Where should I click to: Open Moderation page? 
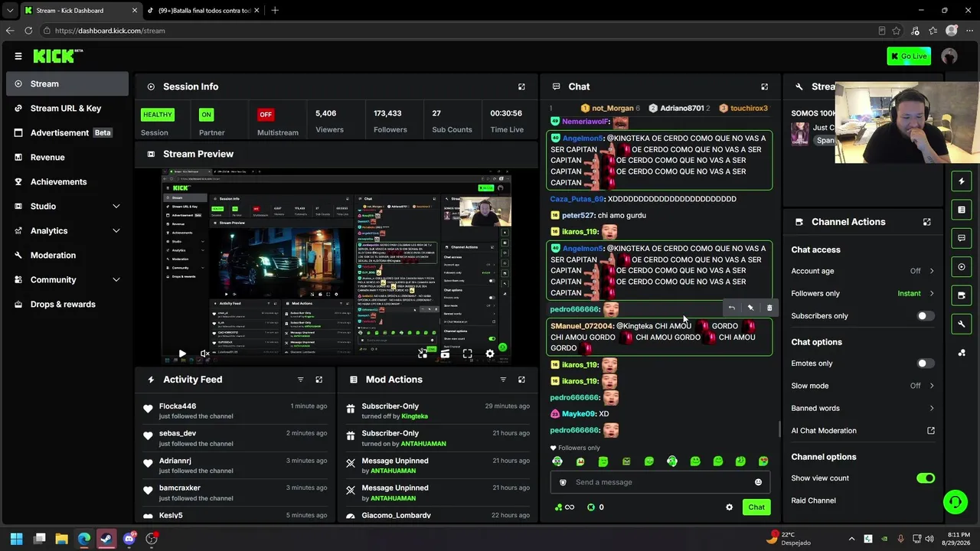[x=67, y=256]
